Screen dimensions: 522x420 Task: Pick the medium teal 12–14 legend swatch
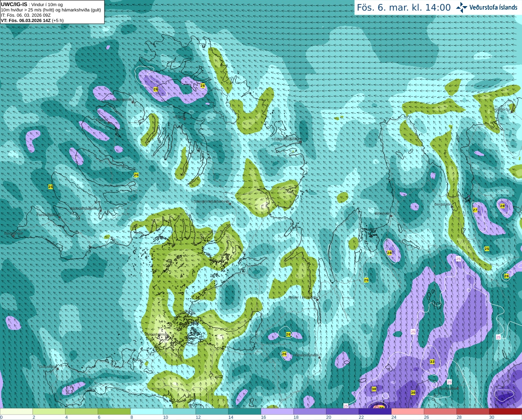(x=212, y=411)
